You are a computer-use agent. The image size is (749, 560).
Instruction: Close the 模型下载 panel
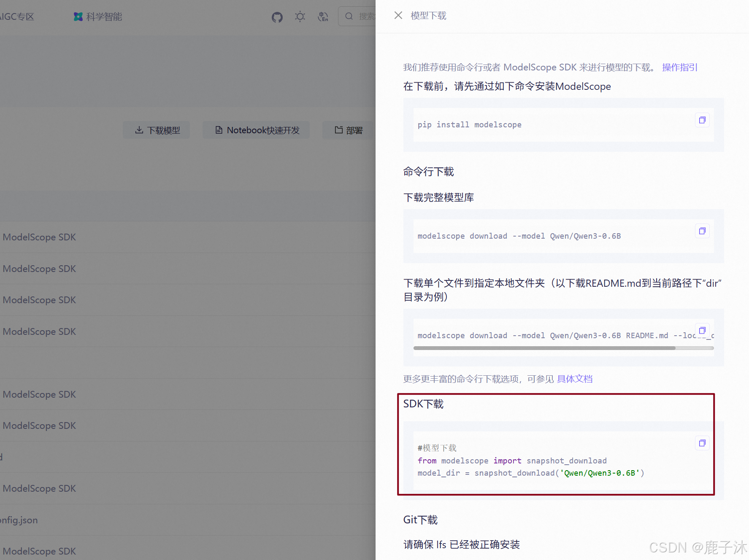click(397, 15)
